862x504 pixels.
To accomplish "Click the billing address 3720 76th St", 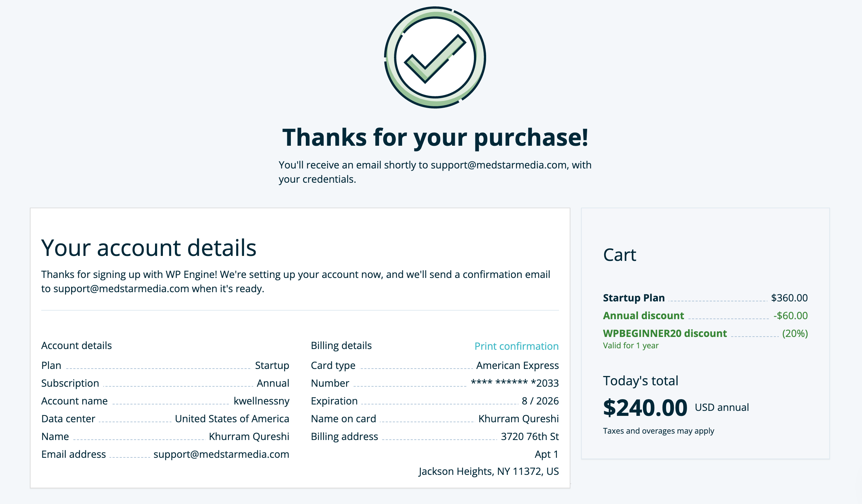I will [x=530, y=436].
